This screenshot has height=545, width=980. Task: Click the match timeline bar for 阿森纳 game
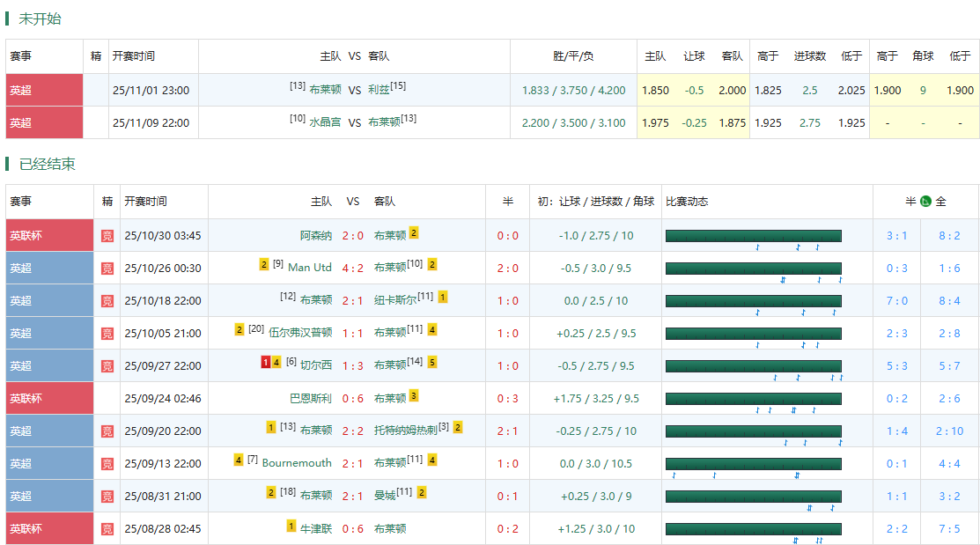[753, 235]
